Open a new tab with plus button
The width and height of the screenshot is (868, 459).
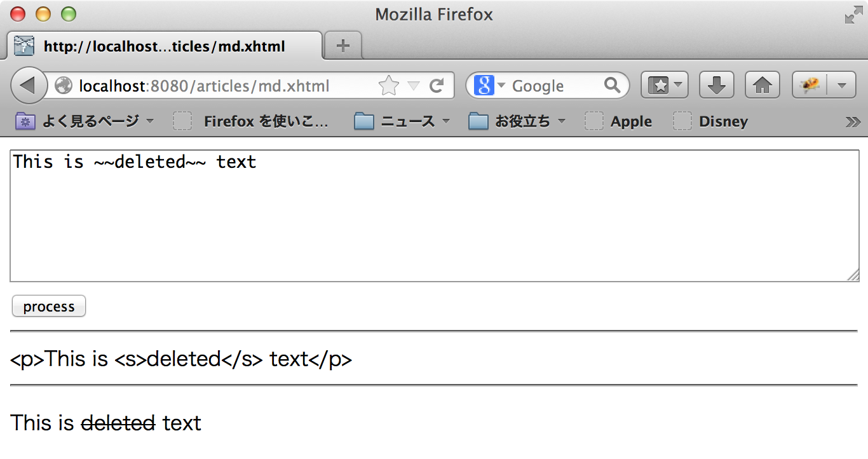343,45
